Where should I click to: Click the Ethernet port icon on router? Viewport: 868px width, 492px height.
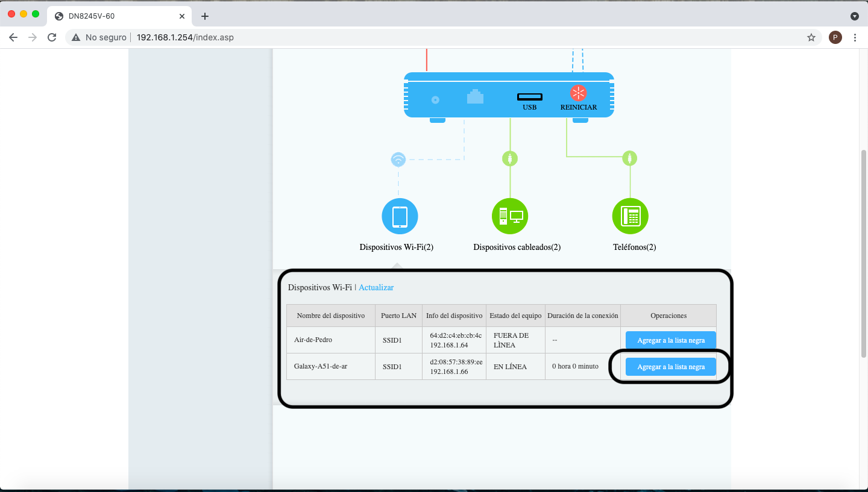click(x=475, y=97)
